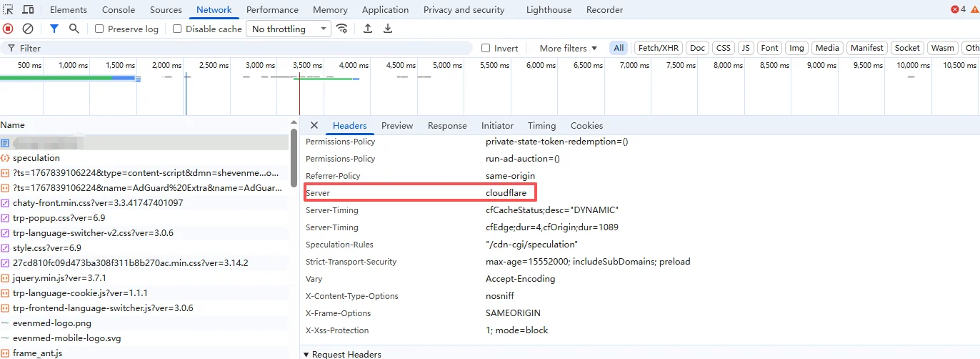The image size is (980, 359).
Task: Open the Timing tab in details
Action: tap(541, 126)
